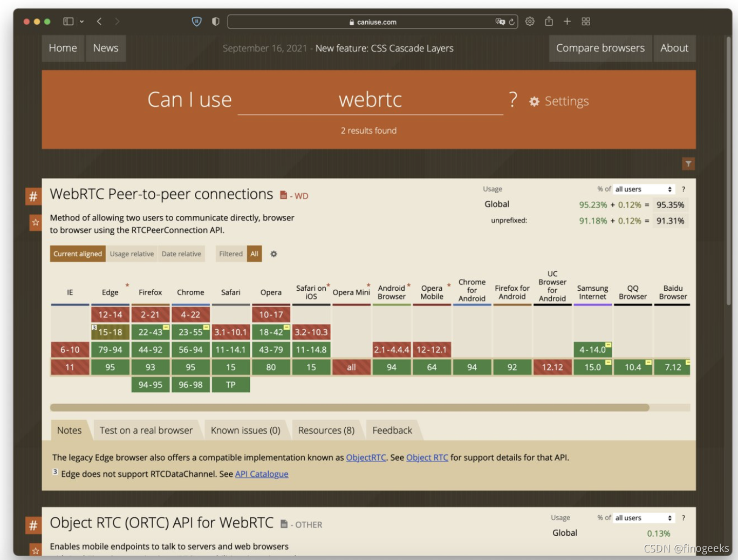
Task: Open all users dropdown for Object RTC usage
Action: [x=644, y=518]
